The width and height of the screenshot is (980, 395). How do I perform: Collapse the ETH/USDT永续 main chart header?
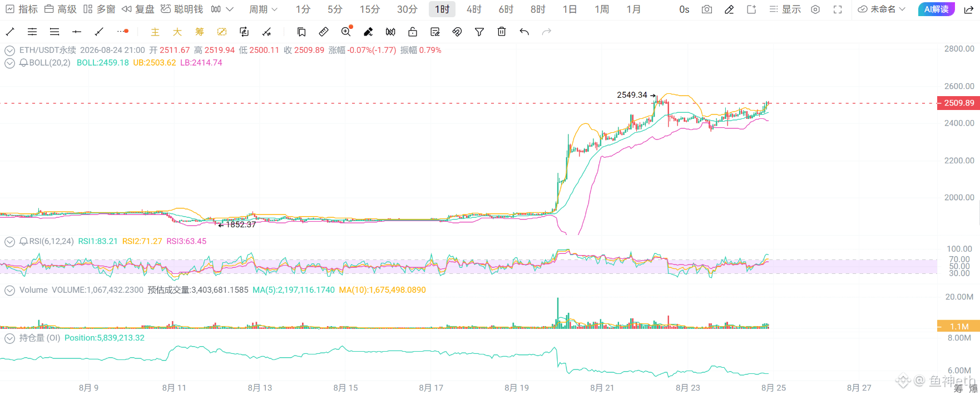tap(9, 51)
